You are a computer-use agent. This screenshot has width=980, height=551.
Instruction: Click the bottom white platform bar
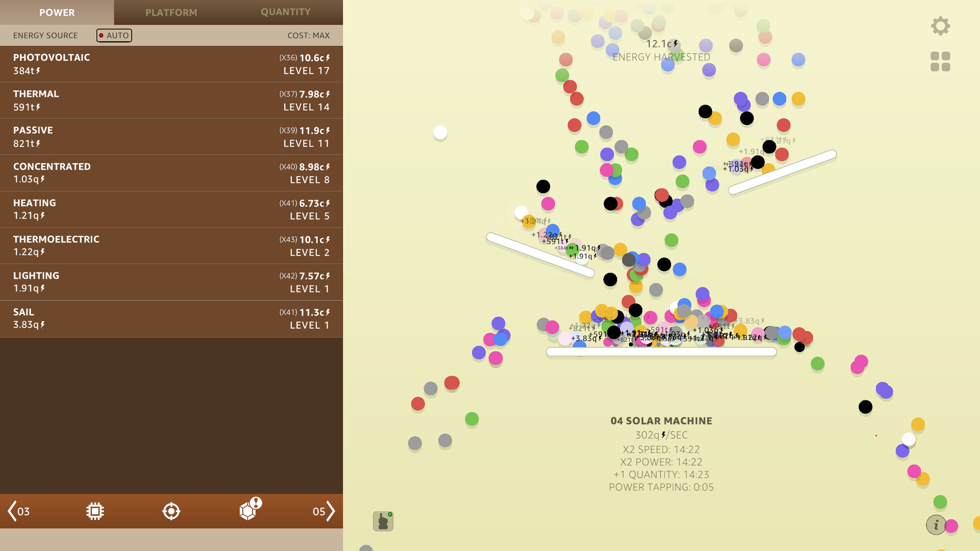pyautogui.click(x=661, y=352)
